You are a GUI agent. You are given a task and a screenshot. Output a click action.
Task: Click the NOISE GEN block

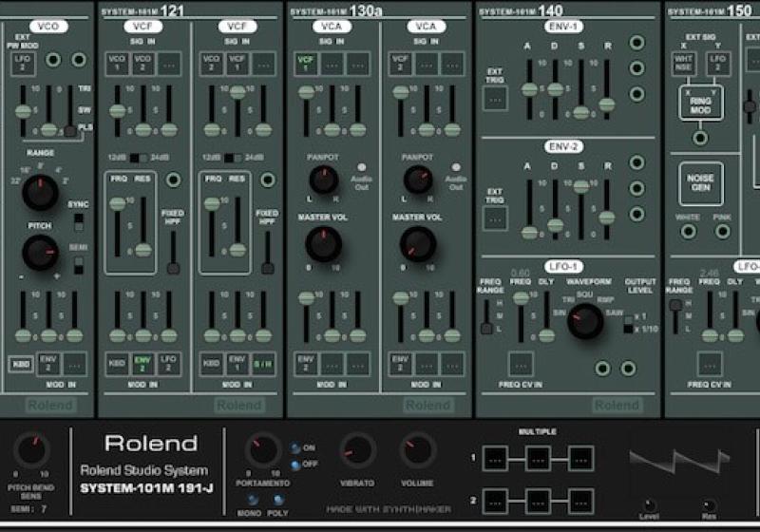coord(700,183)
